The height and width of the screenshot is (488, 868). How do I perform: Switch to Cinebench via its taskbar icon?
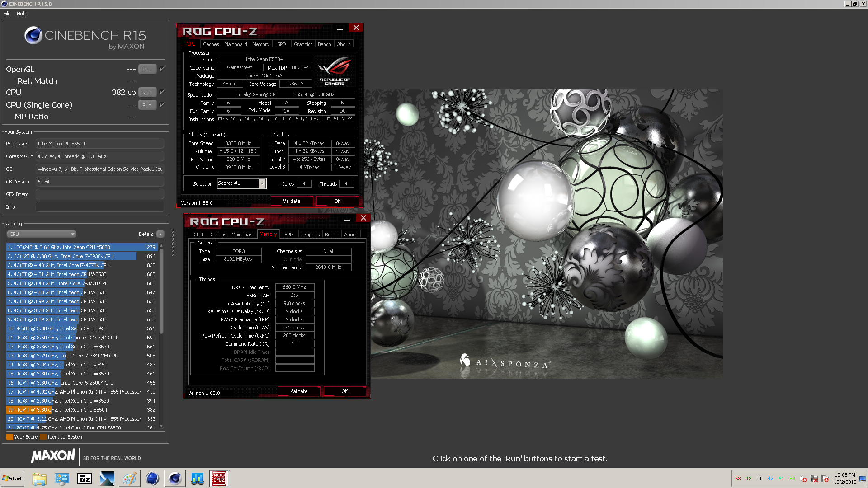click(175, 479)
